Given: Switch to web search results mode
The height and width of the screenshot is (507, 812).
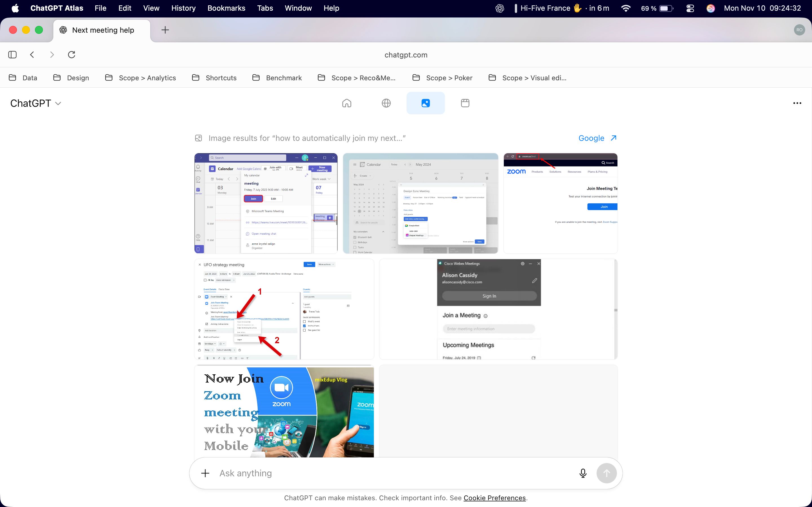Looking at the screenshot, I should 386,103.
